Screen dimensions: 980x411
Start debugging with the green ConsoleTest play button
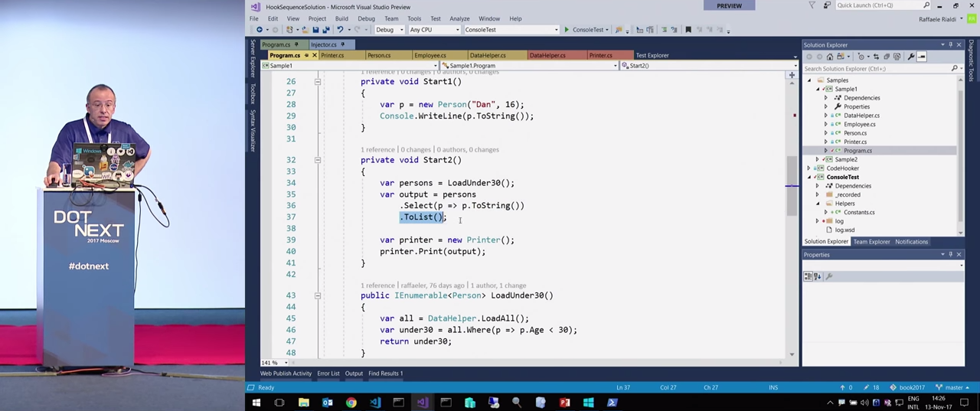[567, 30]
